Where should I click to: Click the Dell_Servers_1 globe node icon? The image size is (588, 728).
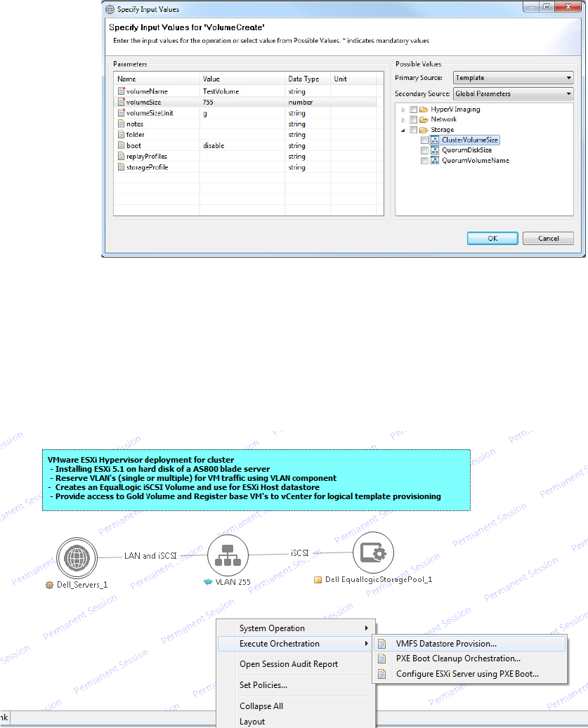click(77, 558)
